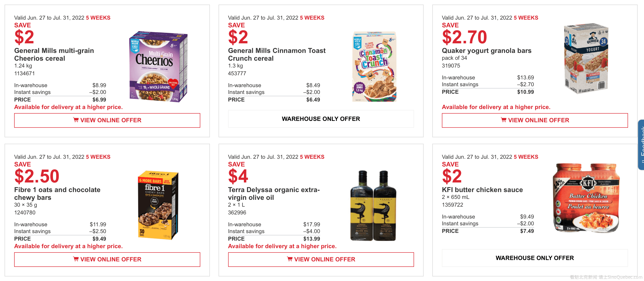Click the cart icon under Quaker granola bars
The width and height of the screenshot is (644, 281).
pyautogui.click(x=504, y=120)
